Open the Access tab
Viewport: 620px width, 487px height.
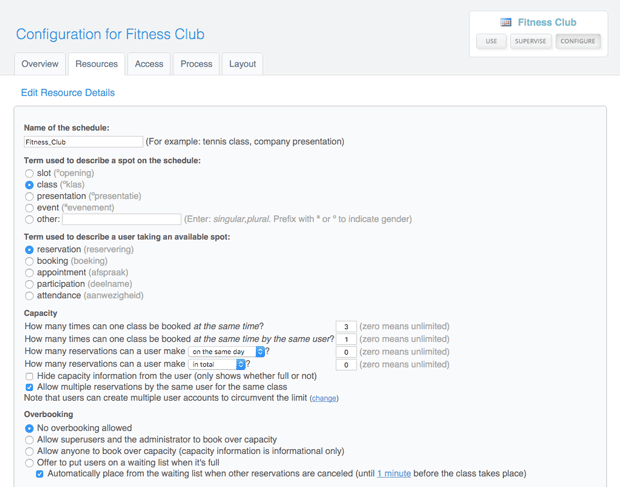point(149,64)
